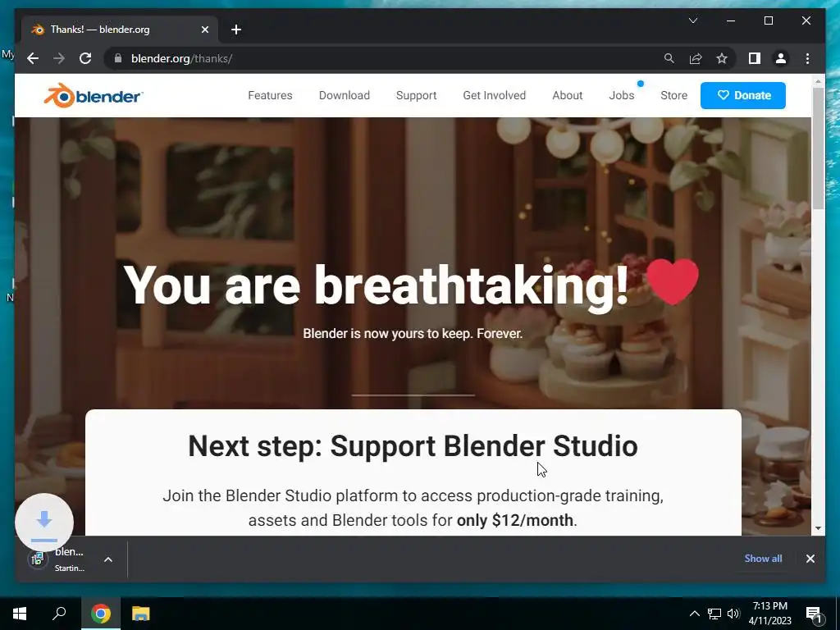This screenshot has height=630, width=840.
Task: Click the padlock site info icon
Action: pos(118,58)
